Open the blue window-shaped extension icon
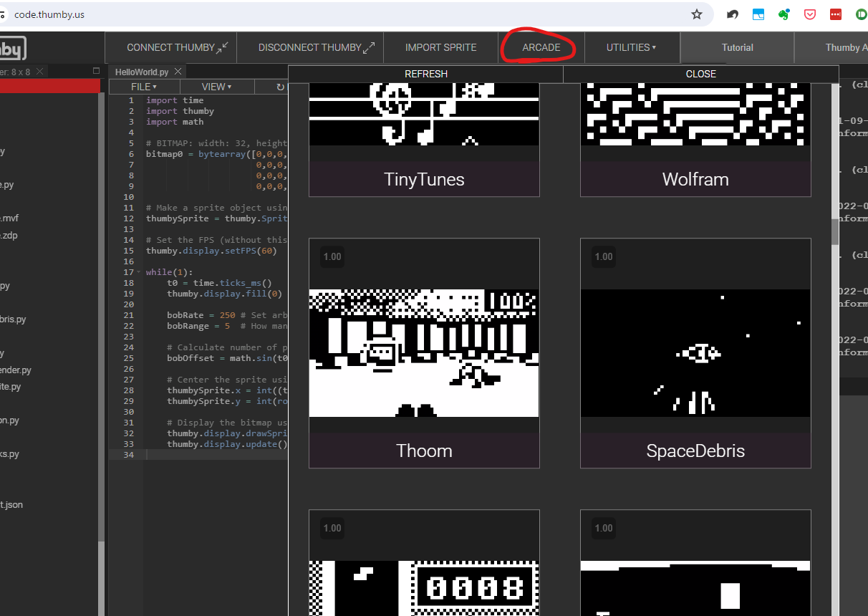868x616 pixels. (x=758, y=14)
